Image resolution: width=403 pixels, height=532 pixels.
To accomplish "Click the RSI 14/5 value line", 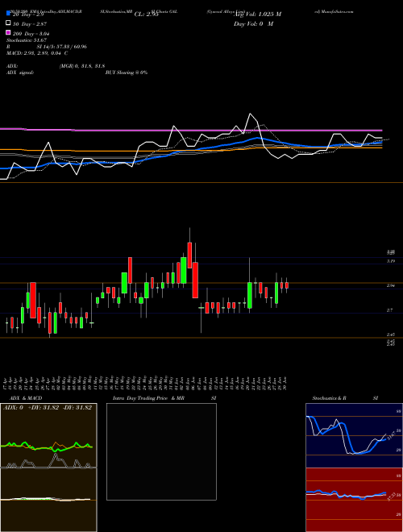I will point(47,47).
